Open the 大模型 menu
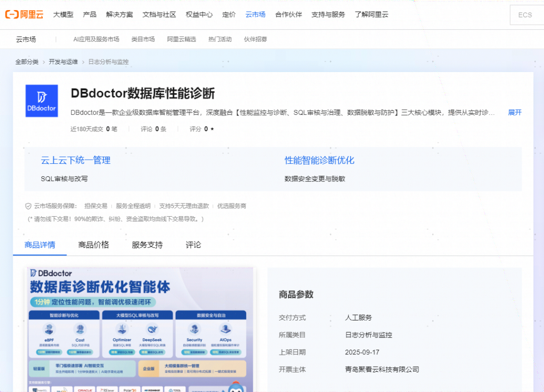 pos(63,15)
